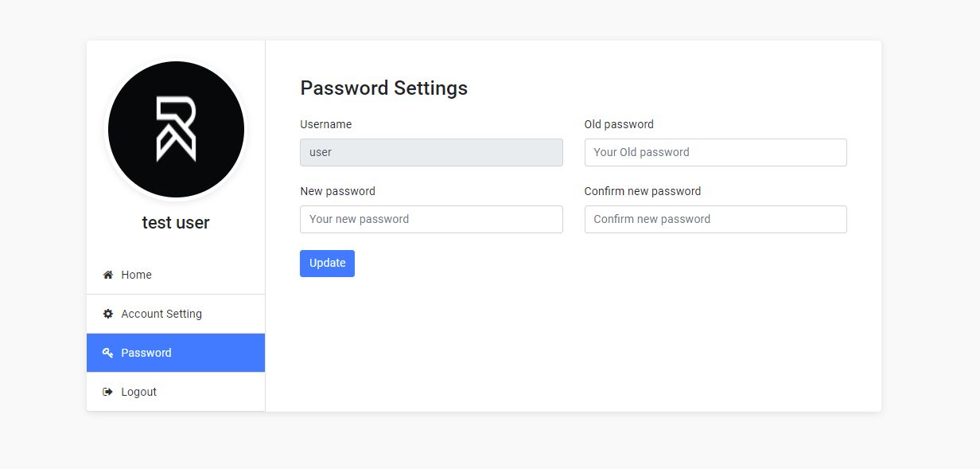Image resolution: width=980 pixels, height=469 pixels.
Task: Click the Password key icon
Action: point(108,353)
